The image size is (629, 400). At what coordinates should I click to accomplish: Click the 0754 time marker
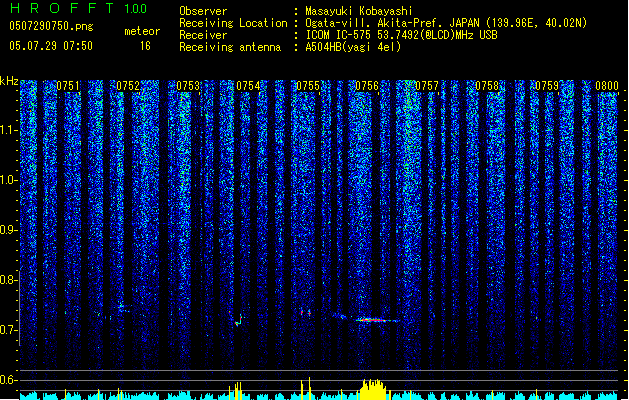click(248, 86)
